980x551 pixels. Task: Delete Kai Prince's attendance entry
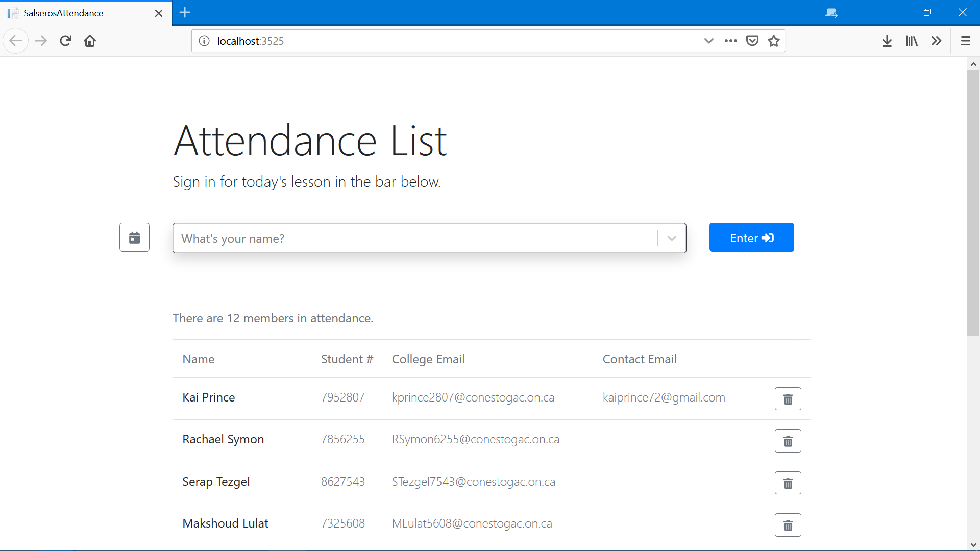pos(788,398)
